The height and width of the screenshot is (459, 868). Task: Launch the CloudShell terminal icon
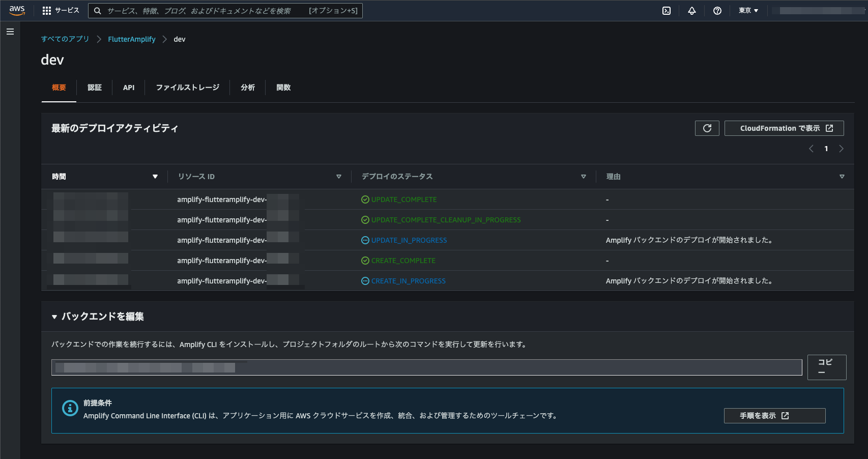pos(667,11)
